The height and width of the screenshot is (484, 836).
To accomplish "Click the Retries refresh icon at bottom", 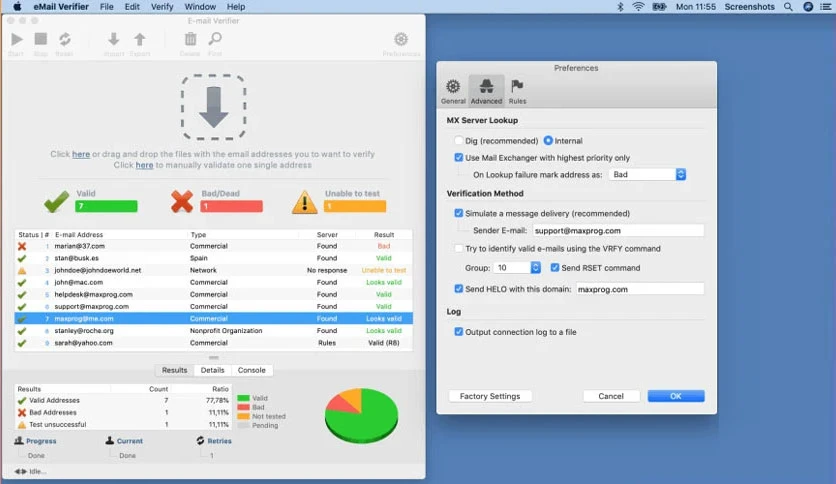I will click(200, 440).
